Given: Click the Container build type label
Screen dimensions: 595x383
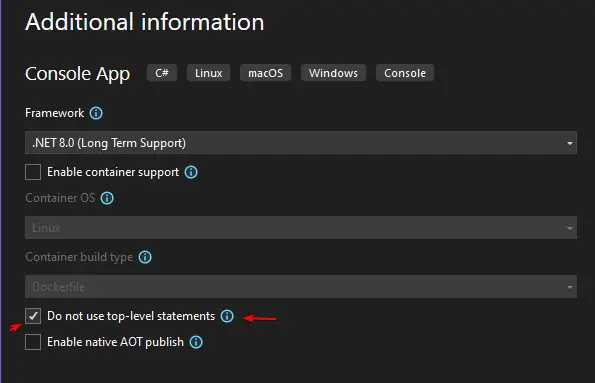Looking at the screenshot, I should click(79, 257).
